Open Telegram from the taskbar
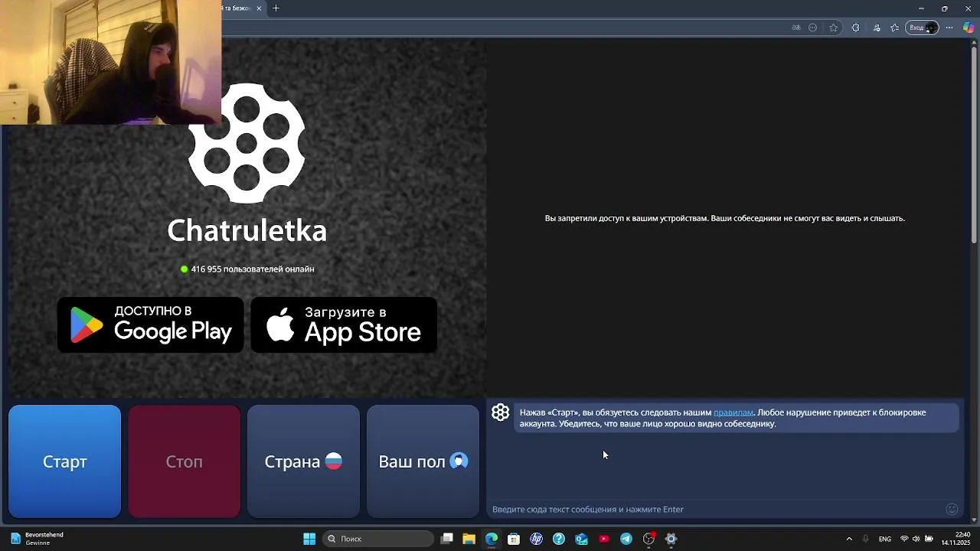 click(x=626, y=539)
